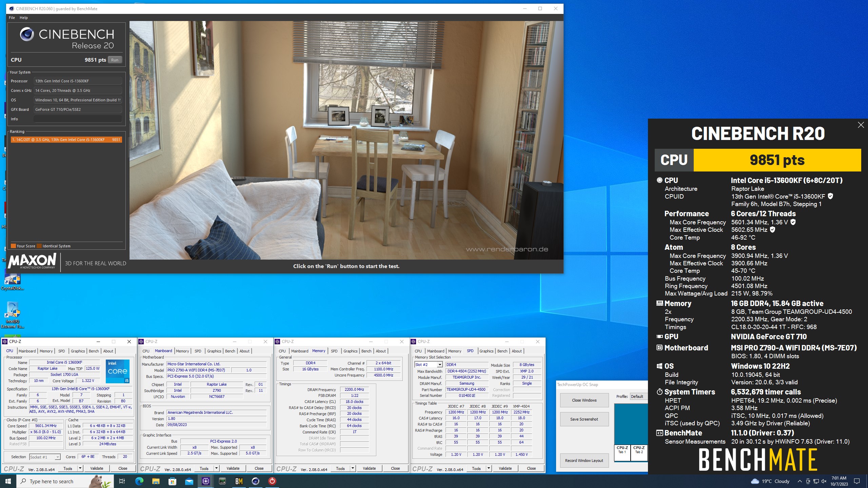Run the Cinebench CPU test

coord(115,60)
